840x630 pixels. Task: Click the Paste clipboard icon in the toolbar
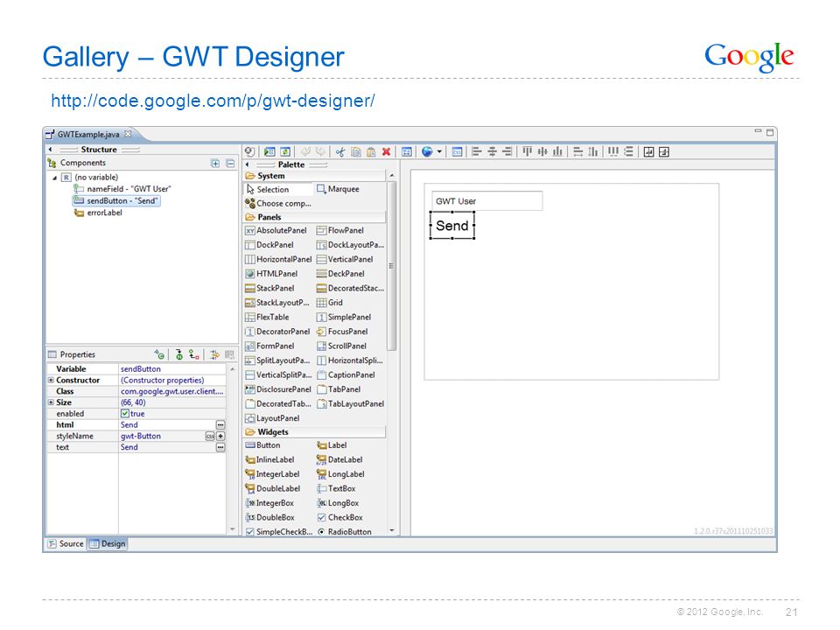click(371, 152)
